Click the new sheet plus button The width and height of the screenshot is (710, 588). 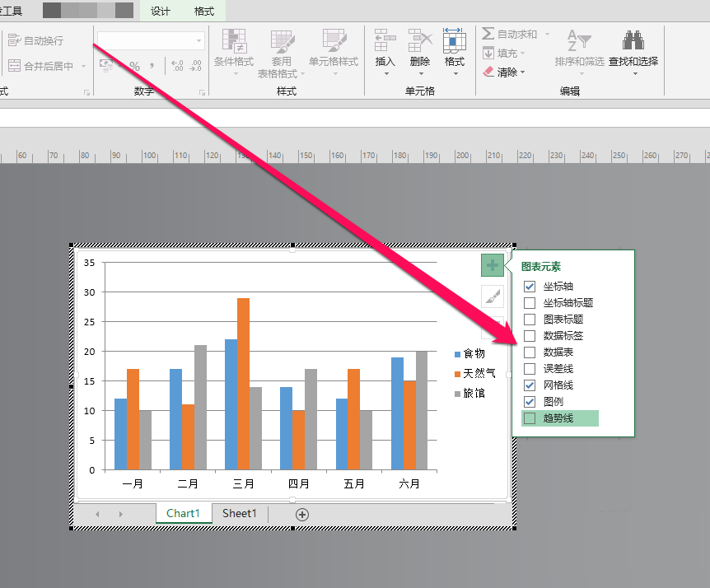coord(302,515)
